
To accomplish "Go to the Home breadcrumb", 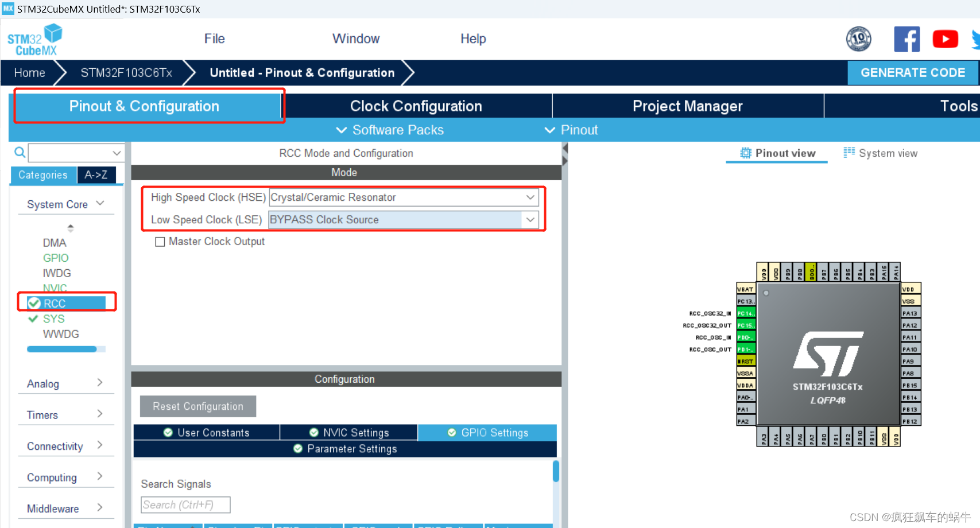I will pos(30,73).
